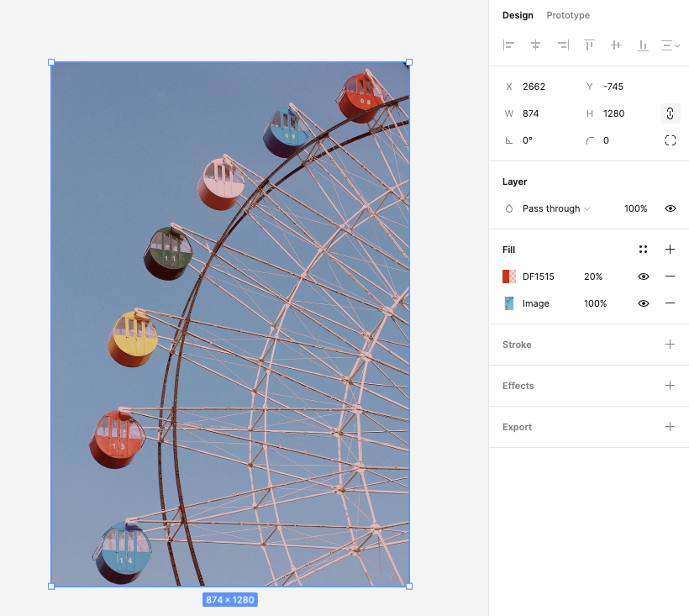Edit the Y position field -745

click(x=613, y=87)
